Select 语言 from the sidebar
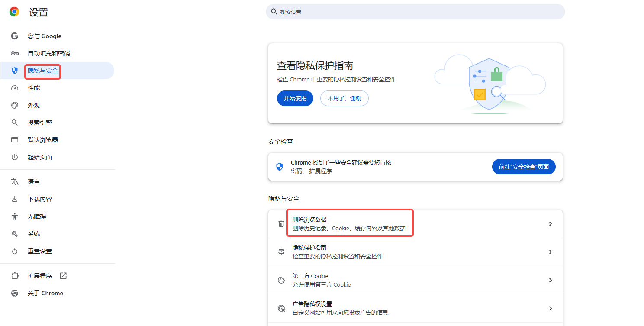Image resolution: width=644 pixels, height=326 pixels. [33, 181]
